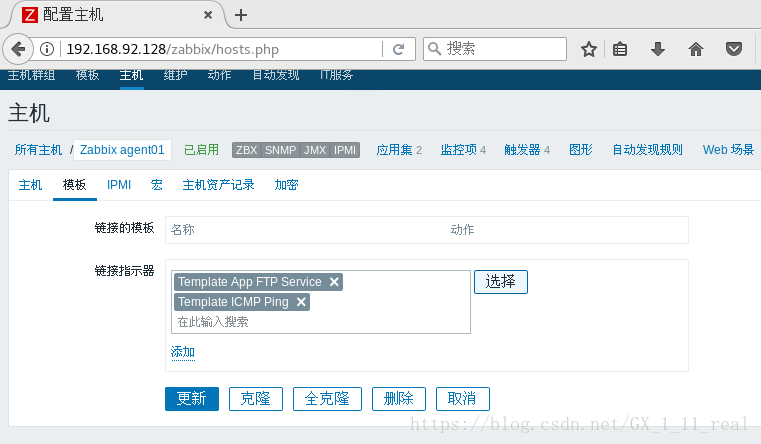This screenshot has height=444, width=761.
Task: Open Web 场景 link
Action: point(728,150)
